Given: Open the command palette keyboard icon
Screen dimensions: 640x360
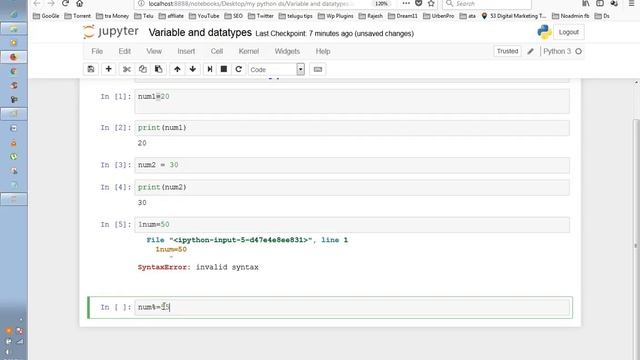Looking at the screenshot, I should 318,69.
